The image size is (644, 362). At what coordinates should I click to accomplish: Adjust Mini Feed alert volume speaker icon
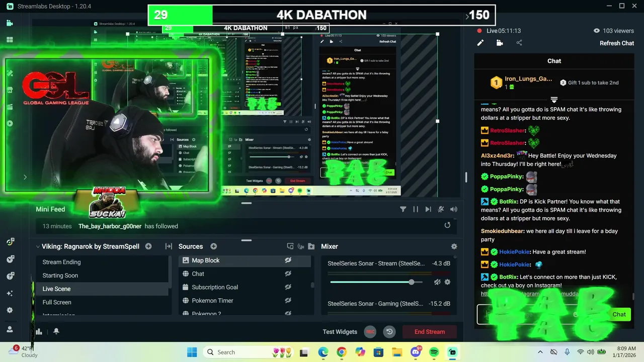(454, 209)
